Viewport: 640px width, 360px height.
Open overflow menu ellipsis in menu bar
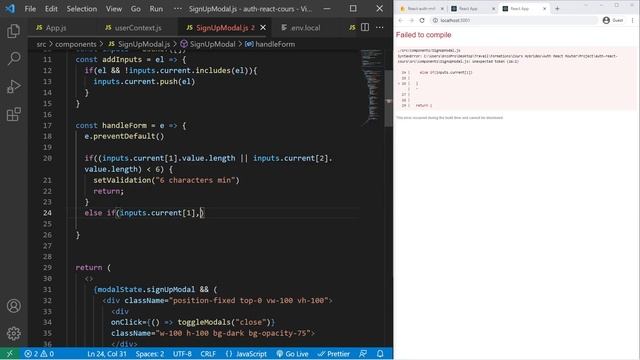coord(178,9)
